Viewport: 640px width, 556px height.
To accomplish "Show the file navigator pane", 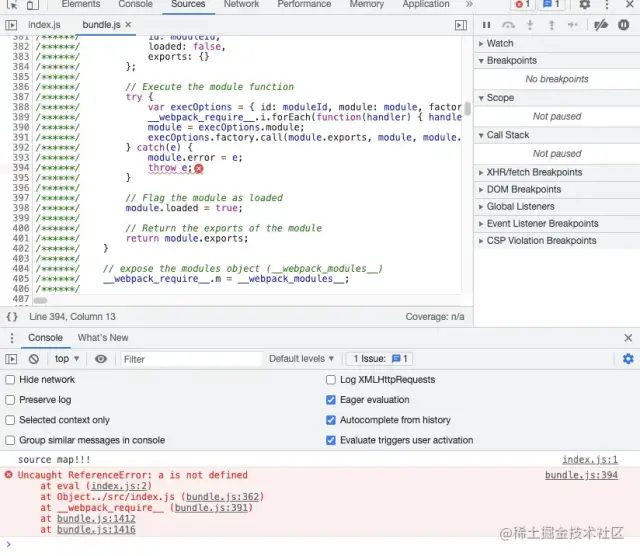I will tap(11, 25).
